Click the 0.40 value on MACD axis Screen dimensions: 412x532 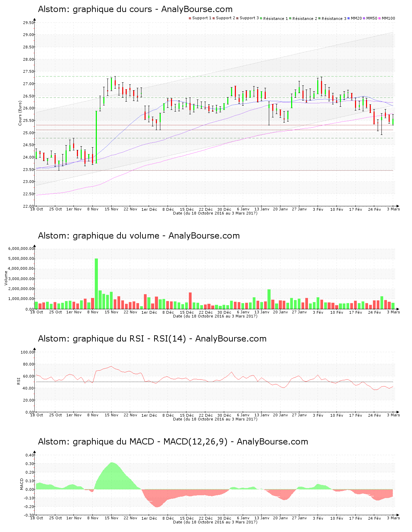[x=30, y=455]
